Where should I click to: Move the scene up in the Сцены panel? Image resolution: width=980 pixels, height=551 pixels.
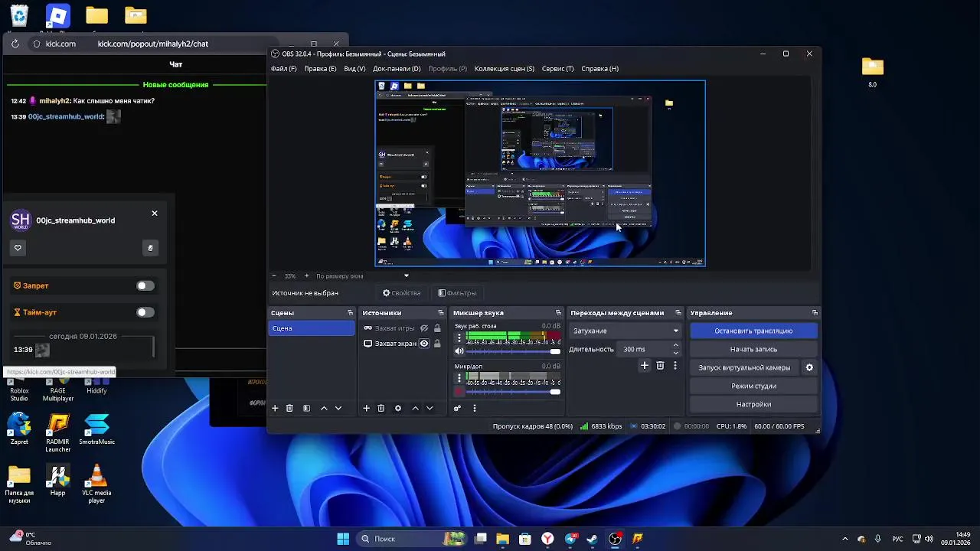[324, 409]
